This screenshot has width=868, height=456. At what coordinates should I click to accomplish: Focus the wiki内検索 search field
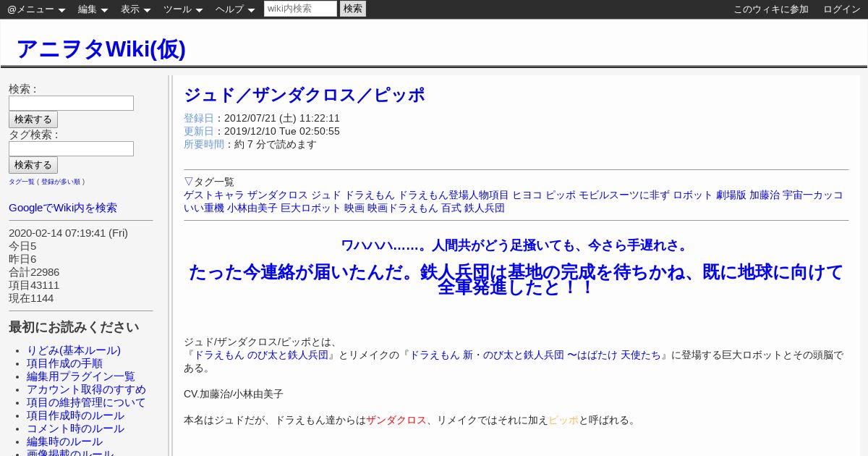click(x=300, y=9)
